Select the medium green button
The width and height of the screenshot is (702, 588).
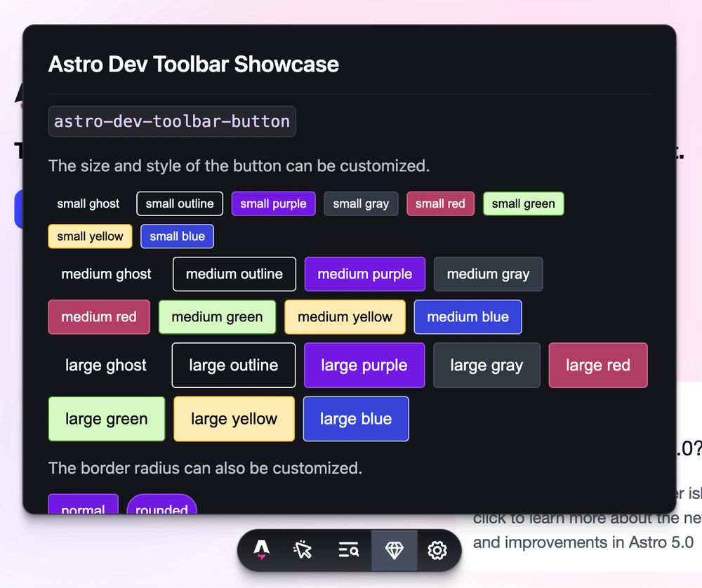[217, 317]
